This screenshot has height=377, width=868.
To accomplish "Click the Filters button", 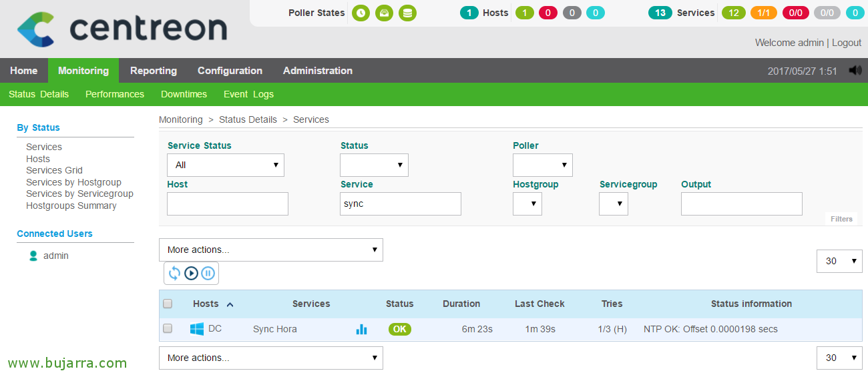I will pos(841,219).
